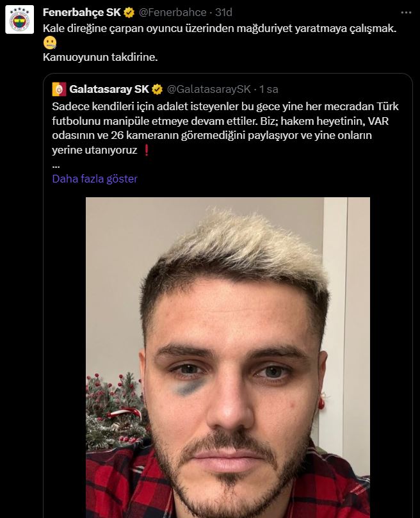Expand the tweet with "Daha fazla göster"

pos(95,179)
